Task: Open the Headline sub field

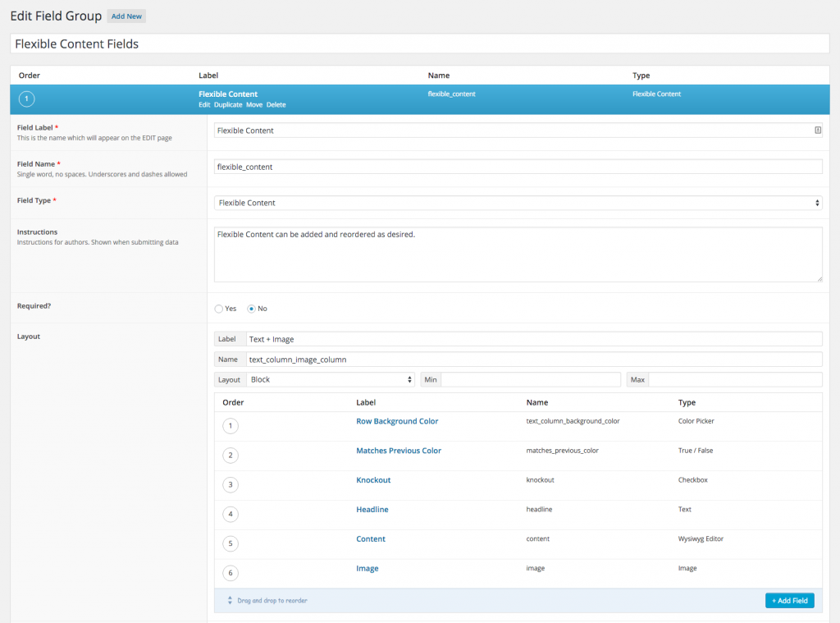Action: click(x=372, y=510)
